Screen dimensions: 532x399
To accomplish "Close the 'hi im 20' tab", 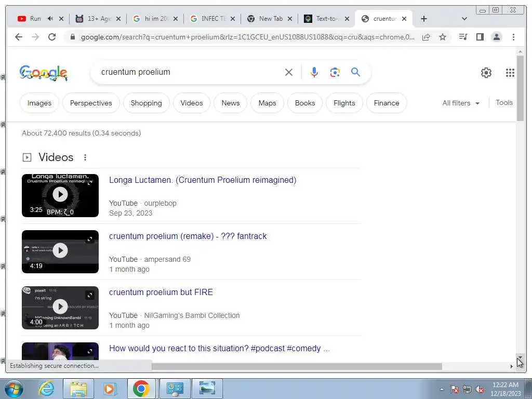I will 176,19.
